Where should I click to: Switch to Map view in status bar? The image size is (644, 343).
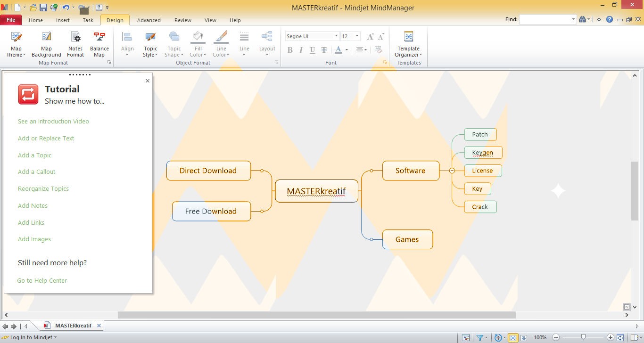513,338
